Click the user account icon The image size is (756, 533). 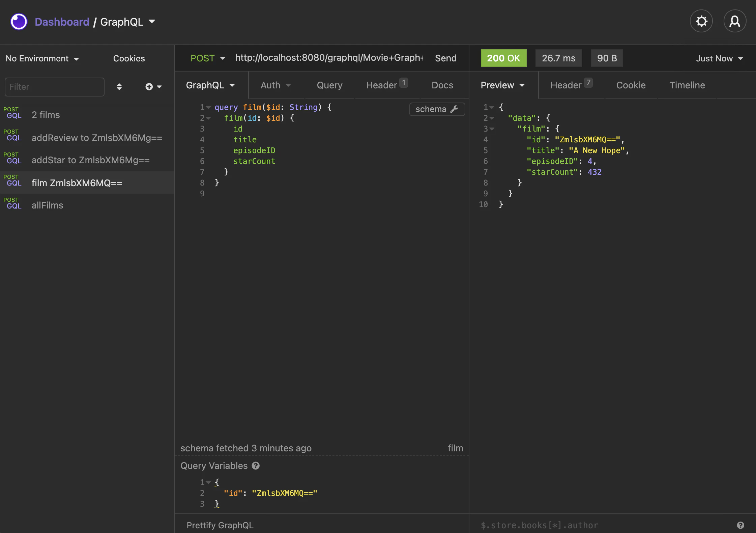[x=734, y=21]
